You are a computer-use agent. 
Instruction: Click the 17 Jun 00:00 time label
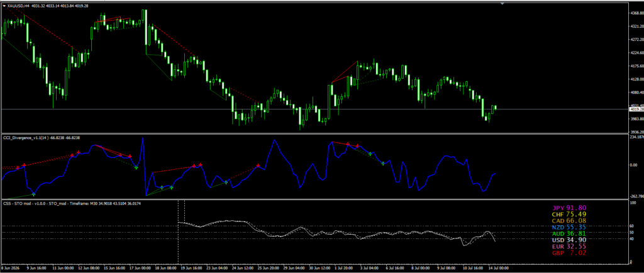click(140, 268)
